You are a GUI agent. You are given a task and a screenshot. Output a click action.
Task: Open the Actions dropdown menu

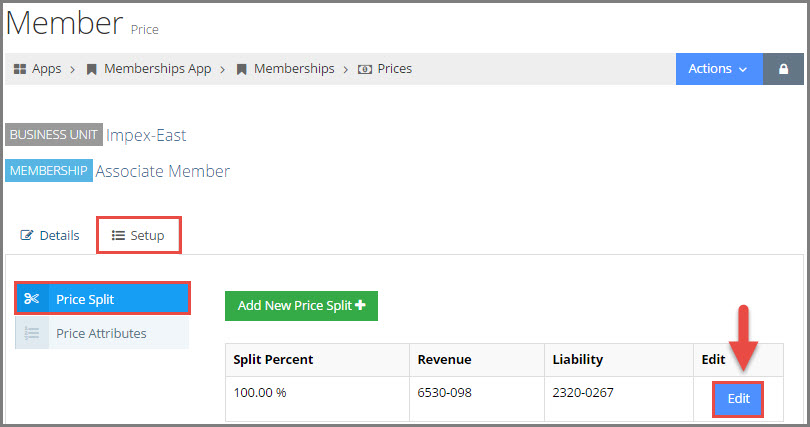(719, 69)
